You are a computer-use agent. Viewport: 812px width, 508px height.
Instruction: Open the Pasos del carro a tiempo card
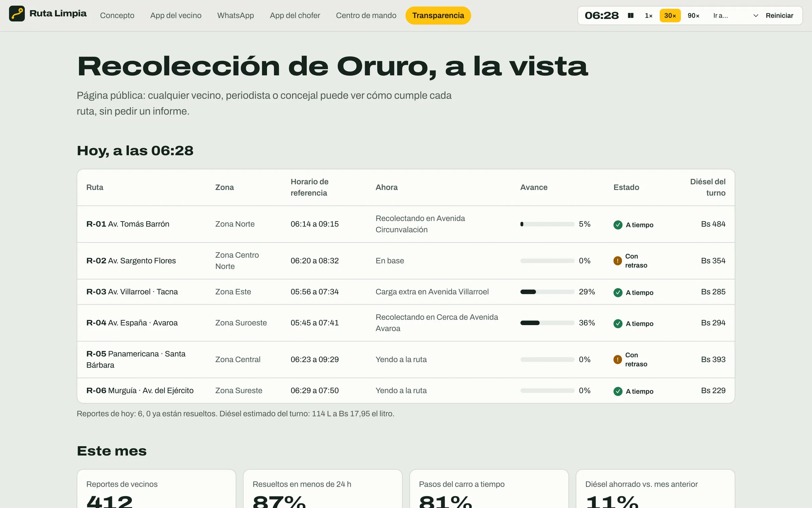point(489,489)
